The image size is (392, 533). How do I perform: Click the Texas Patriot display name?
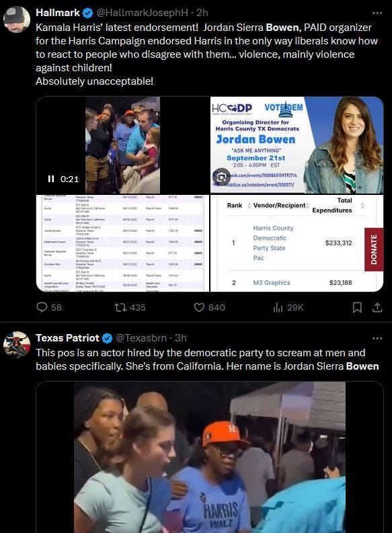[67, 338]
